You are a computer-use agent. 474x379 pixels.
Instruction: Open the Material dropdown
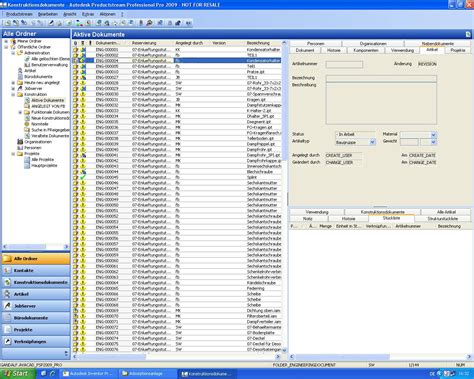[433, 135]
